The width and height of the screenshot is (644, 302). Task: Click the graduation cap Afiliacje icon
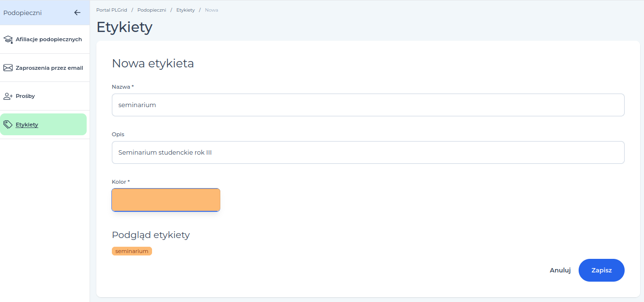pos(8,39)
